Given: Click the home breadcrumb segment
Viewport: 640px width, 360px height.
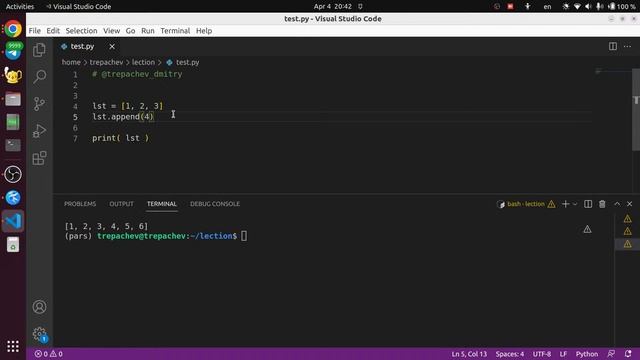Looking at the screenshot, I should pyautogui.click(x=71, y=62).
